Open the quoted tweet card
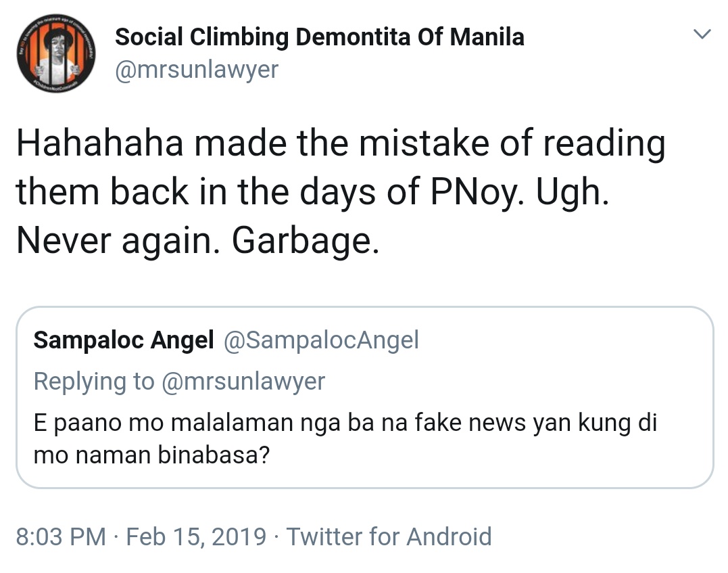 pos(364,397)
